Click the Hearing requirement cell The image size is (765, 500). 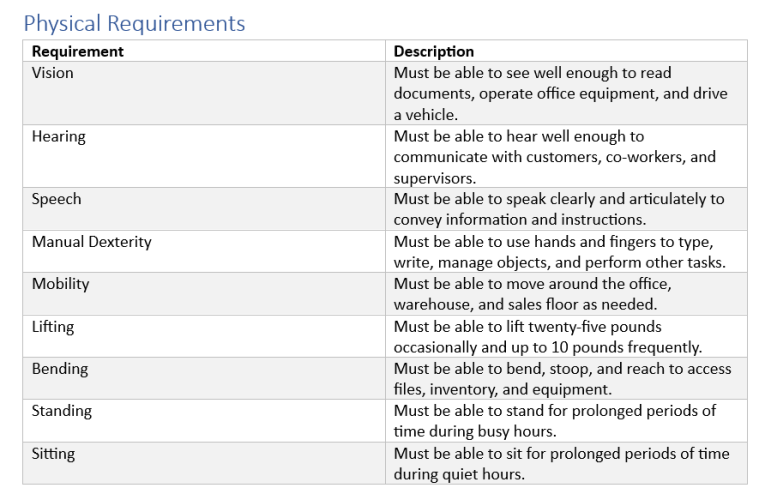point(204,156)
